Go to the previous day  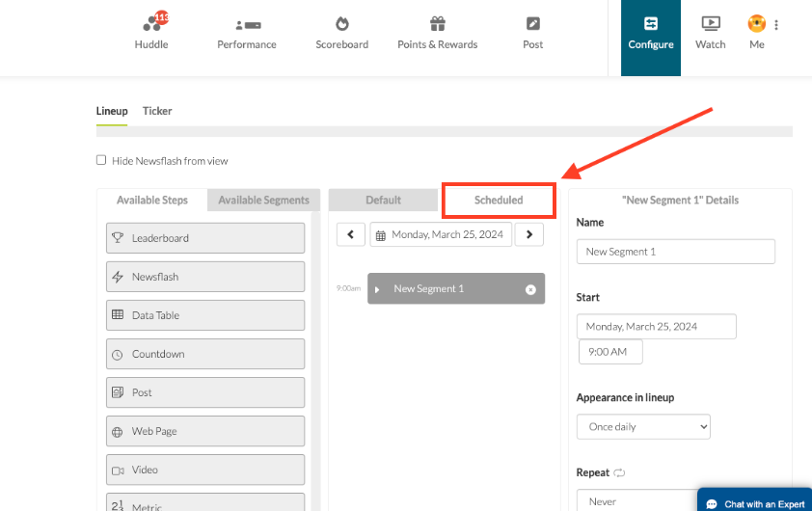(351, 234)
